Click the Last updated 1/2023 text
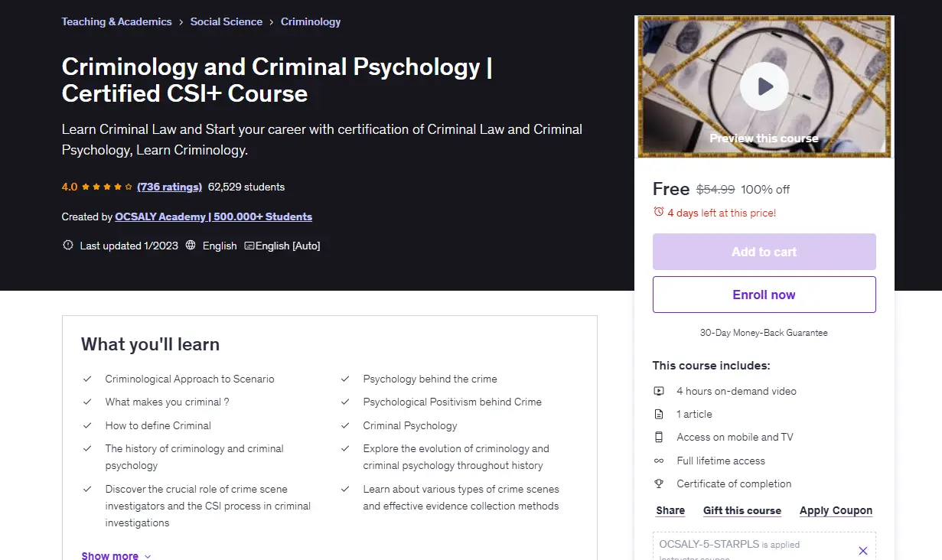 click(129, 246)
